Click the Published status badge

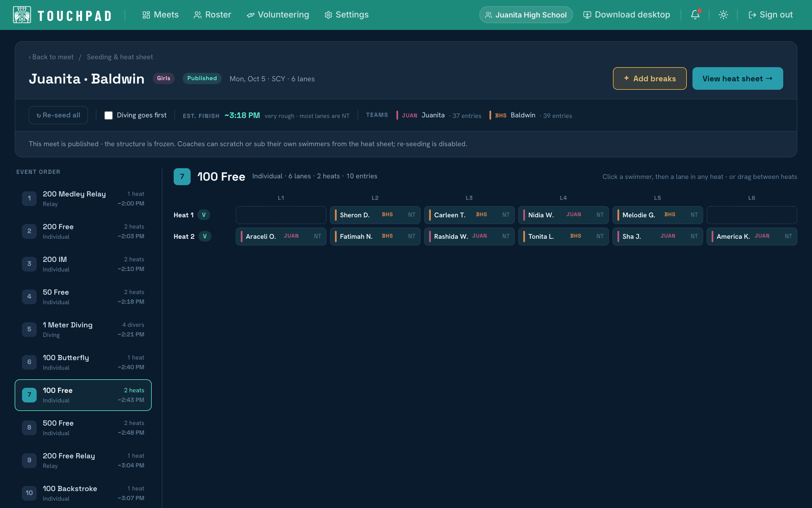202,78
